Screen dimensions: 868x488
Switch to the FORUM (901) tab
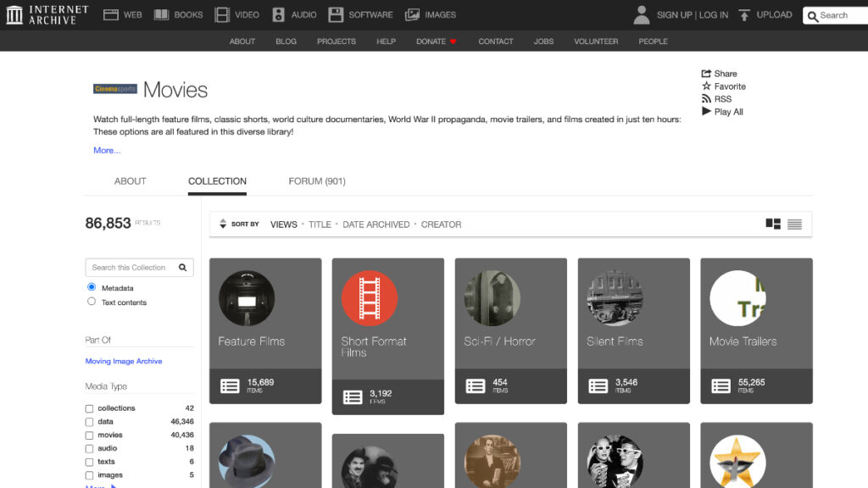tap(316, 181)
